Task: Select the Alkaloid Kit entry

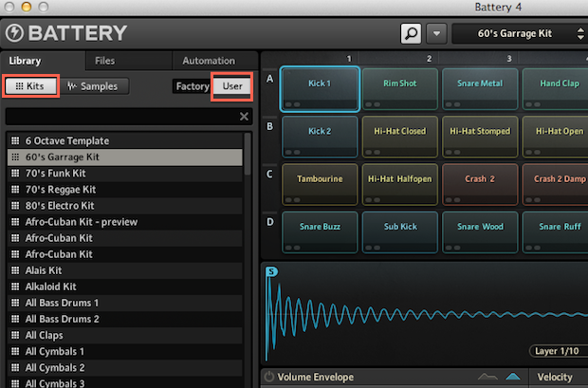Action: 125,286
